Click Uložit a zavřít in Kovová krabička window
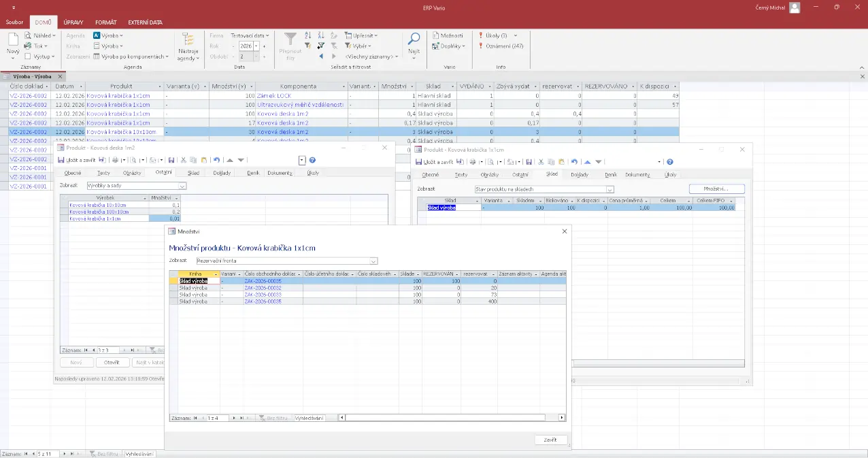Screen dimensions: 868x458 [434, 162]
